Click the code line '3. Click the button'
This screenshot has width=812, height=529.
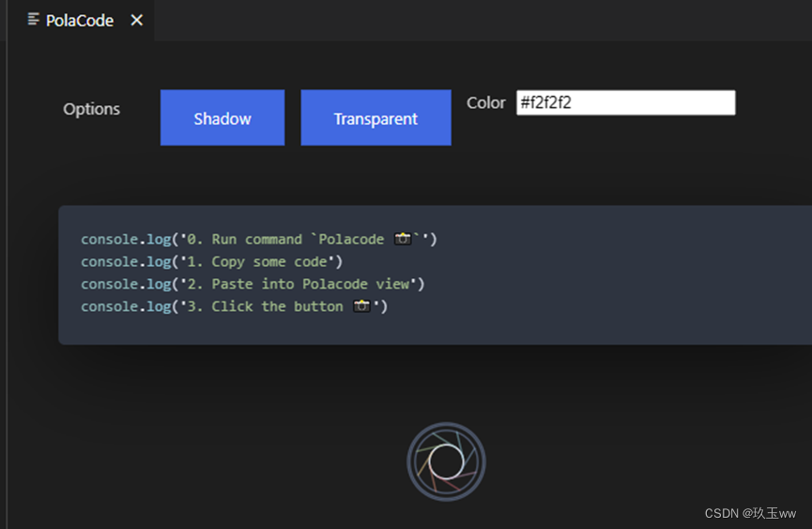tap(234, 306)
